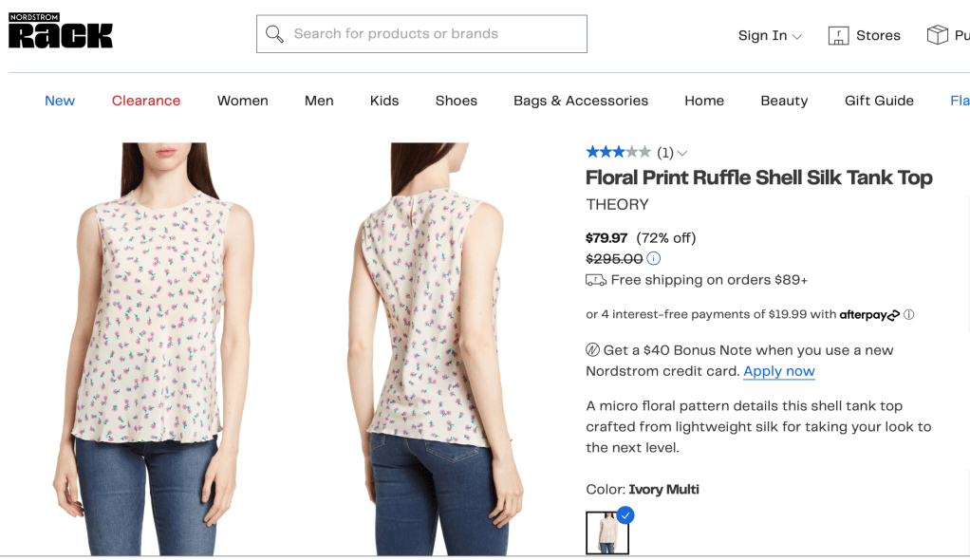Expand the reviews count chevron
Screen dimensions: 970x560
(682, 153)
